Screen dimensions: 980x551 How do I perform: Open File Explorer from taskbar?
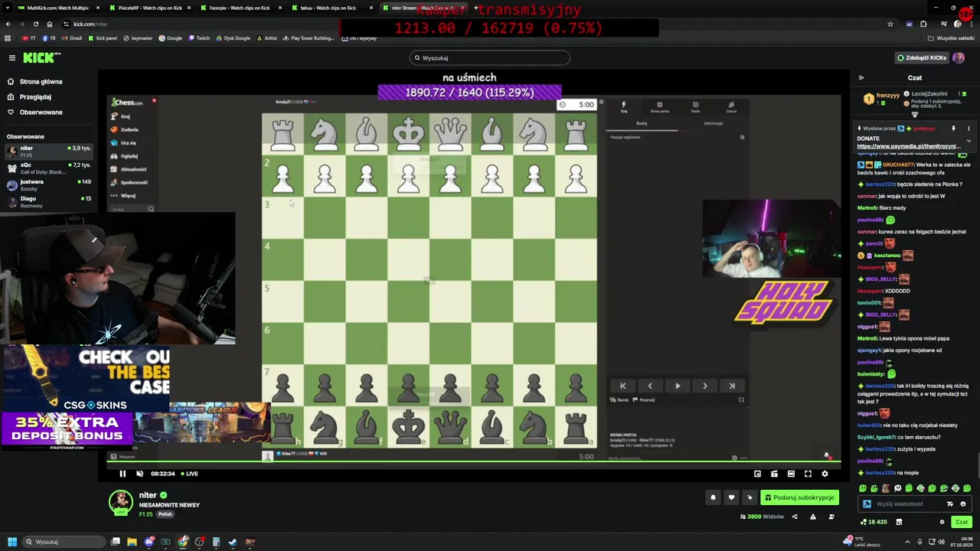(x=132, y=542)
